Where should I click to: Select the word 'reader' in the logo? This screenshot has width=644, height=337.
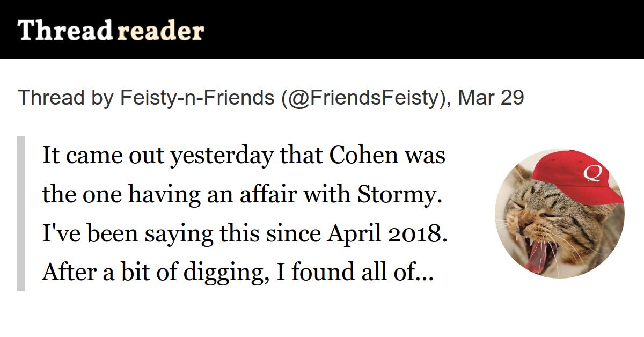click(160, 31)
